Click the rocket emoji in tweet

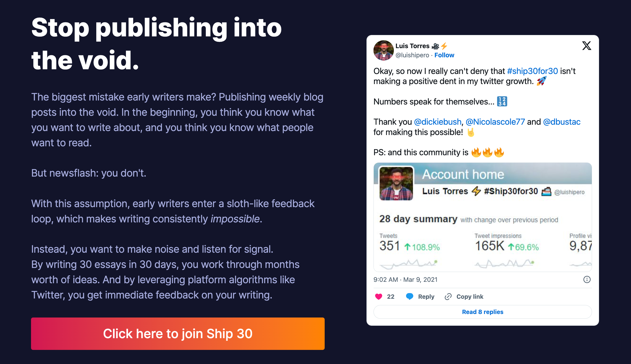(x=541, y=81)
